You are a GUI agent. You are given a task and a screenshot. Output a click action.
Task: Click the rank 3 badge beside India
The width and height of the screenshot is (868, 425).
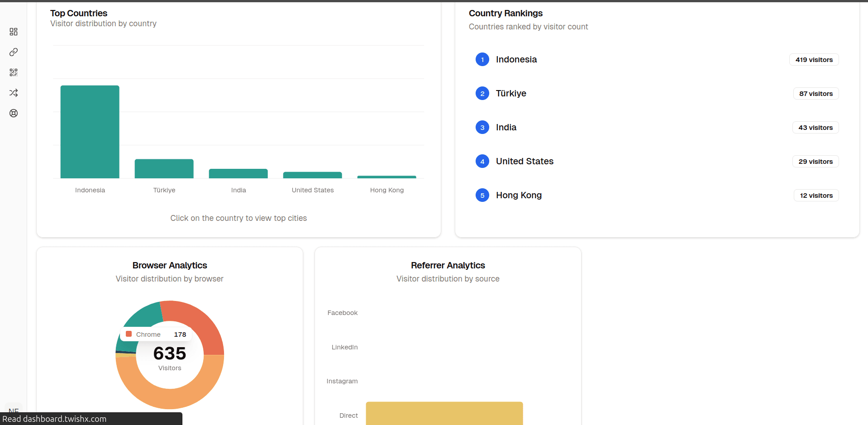[x=482, y=127]
